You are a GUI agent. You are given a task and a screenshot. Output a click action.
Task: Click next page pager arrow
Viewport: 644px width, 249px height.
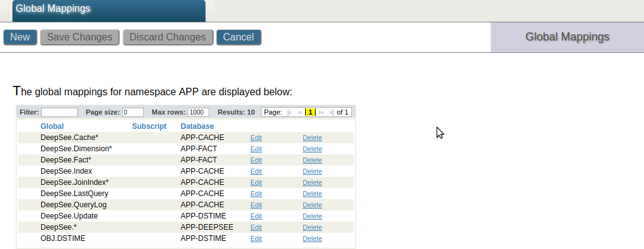[321, 112]
